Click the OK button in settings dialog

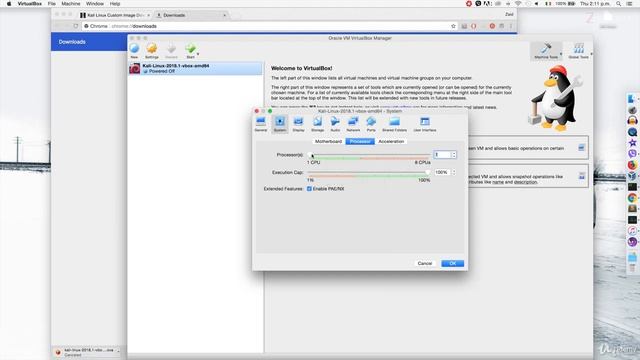point(452,263)
